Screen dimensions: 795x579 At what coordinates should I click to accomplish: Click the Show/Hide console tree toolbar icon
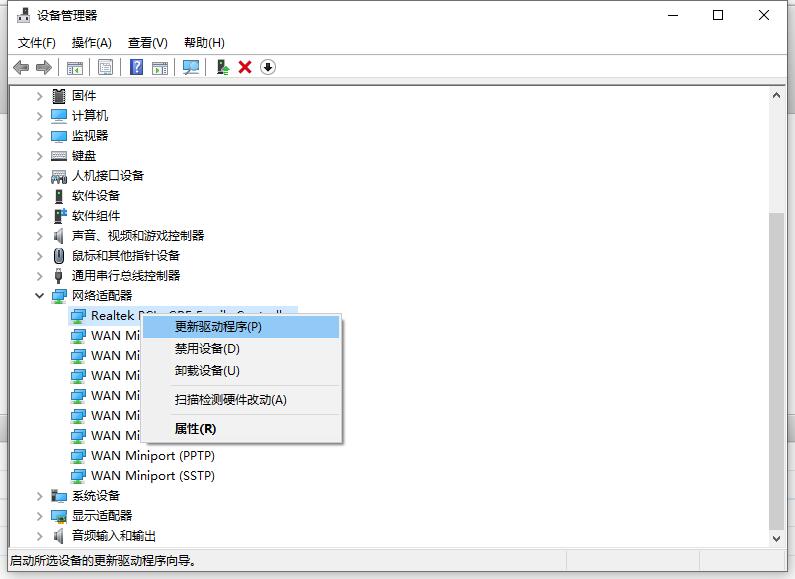[x=74, y=67]
